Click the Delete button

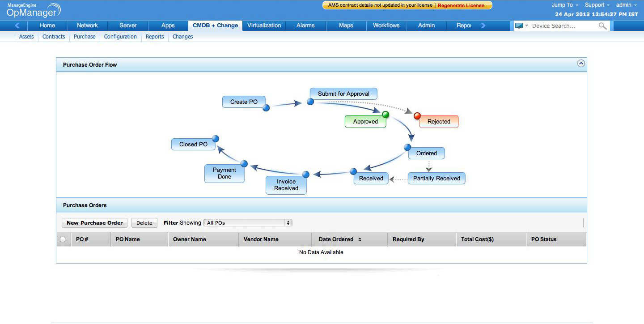click(x=144, y=223)
